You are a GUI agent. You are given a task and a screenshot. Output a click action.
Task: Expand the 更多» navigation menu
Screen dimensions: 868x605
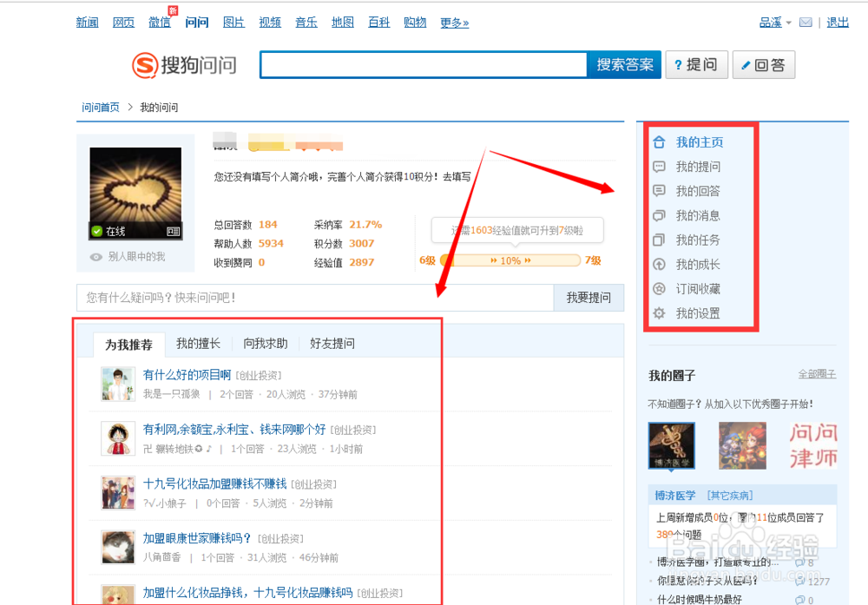pos(455,23)
